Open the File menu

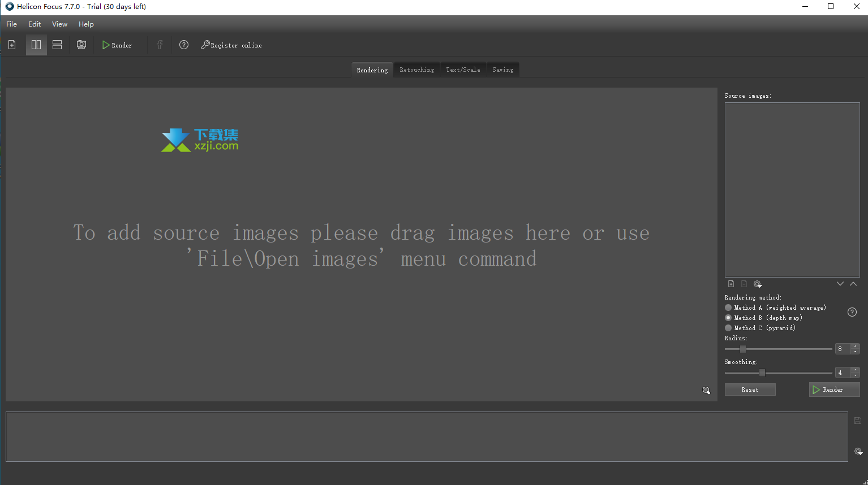click(x=11, y=24)
